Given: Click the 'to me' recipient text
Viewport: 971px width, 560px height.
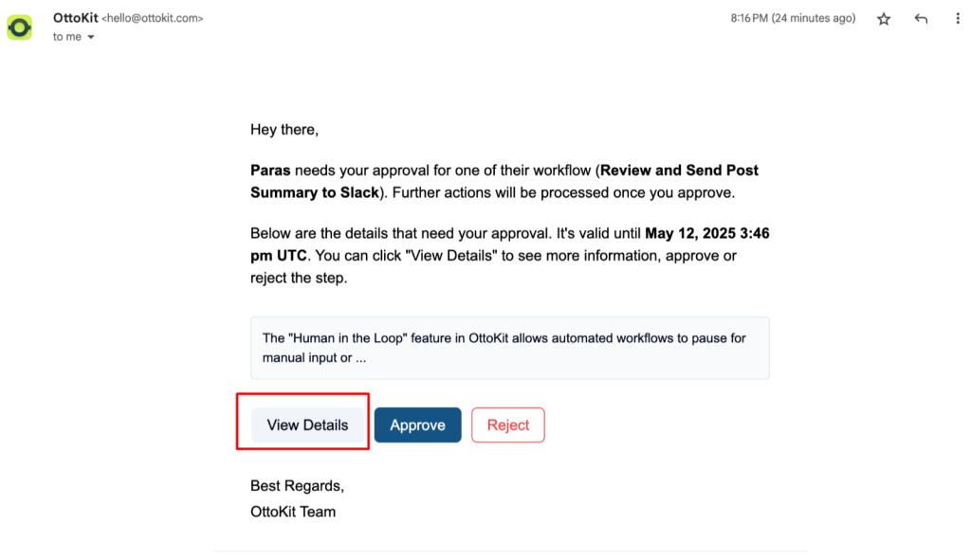Looking at the screenshot, I should [x=67, y=37].
